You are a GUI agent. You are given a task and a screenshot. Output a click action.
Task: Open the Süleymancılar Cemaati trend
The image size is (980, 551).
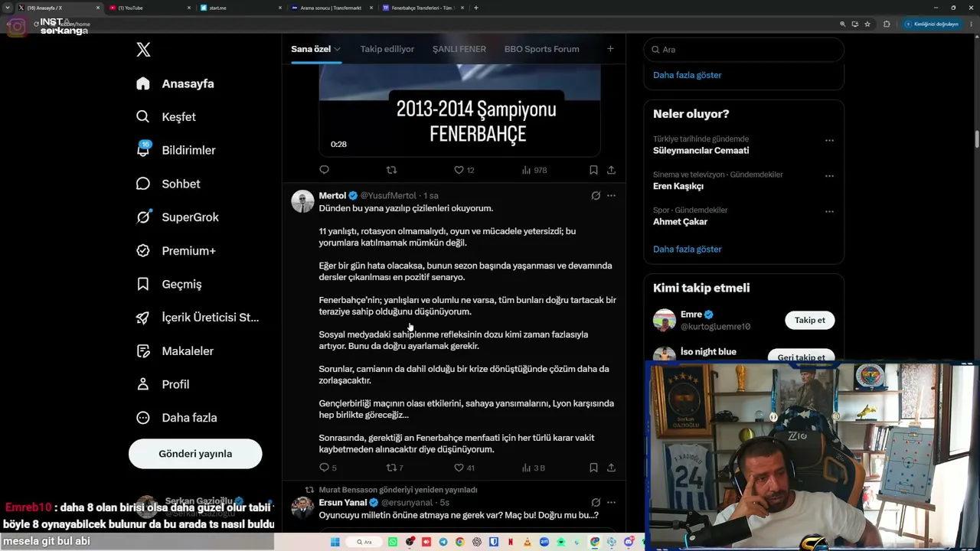coord(701,151)
